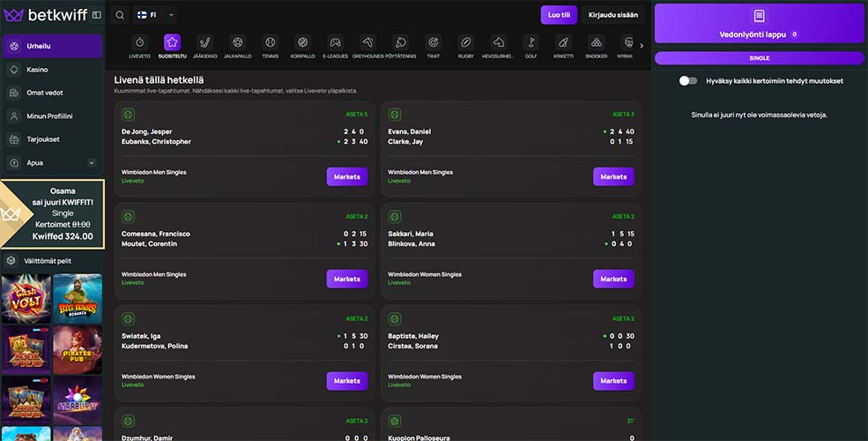This screenshot has width=868, height=441.
Task: Open the Book of Dead game thumbnail
Action: pyautogui.click(x=26, y=349)
